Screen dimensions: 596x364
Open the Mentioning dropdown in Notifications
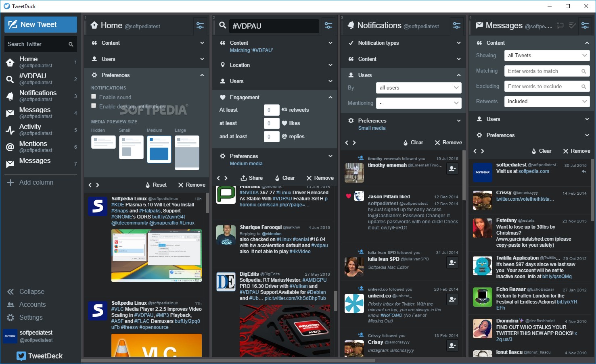coord(419,103)
